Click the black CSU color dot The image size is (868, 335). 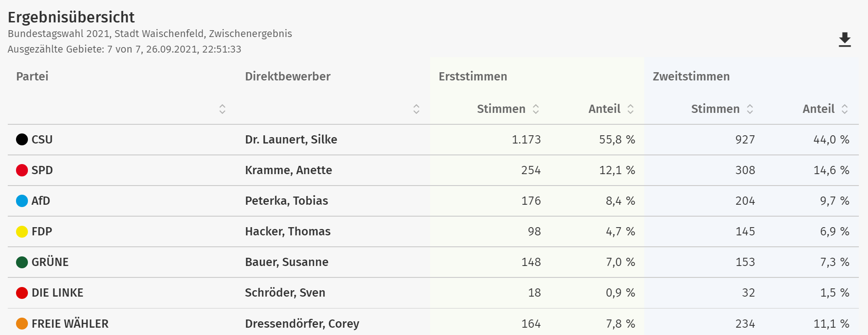click(22, 139)
